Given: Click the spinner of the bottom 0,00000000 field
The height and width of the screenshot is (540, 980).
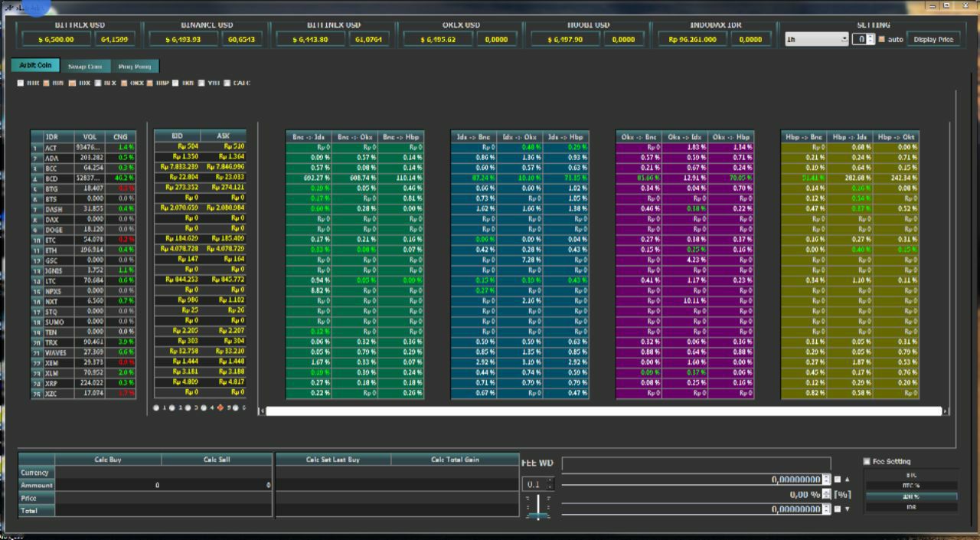Looking at the screenshot, I should pos(826,509).
